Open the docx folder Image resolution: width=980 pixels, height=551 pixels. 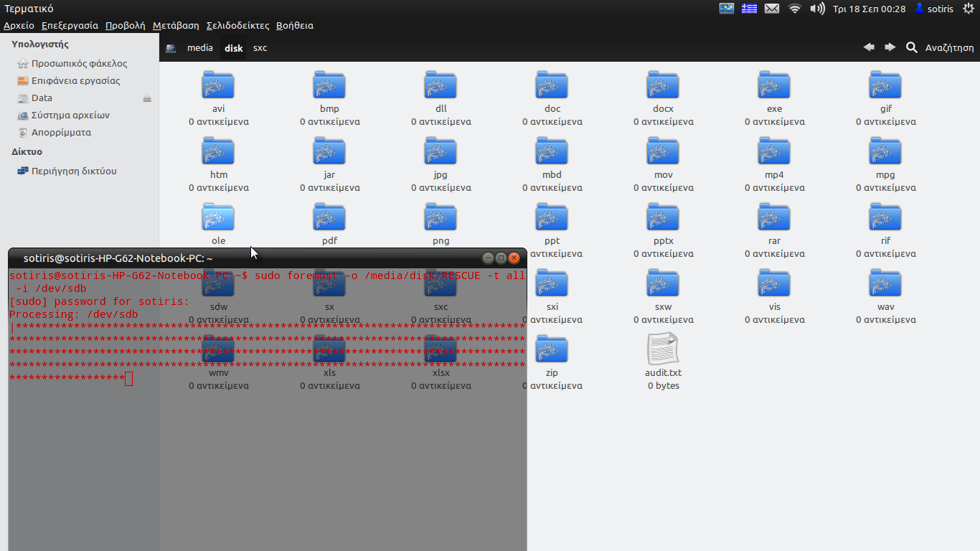663,85
